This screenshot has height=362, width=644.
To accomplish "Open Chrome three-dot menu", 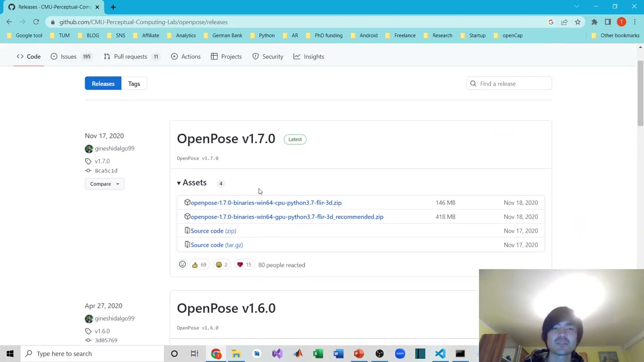I will click(x=635, y=22).
